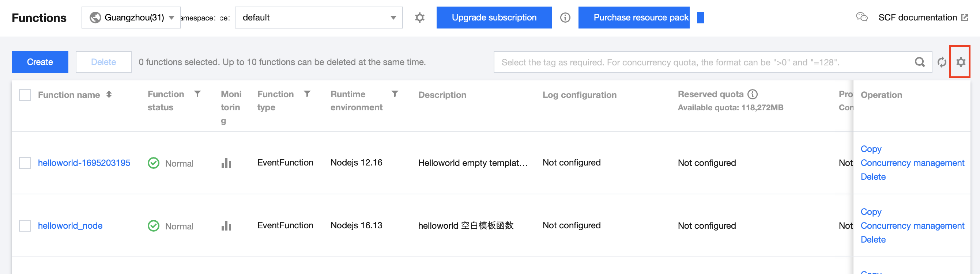The image size is (980, 274).
Task: Open the chat support icon
Action: 861,17
